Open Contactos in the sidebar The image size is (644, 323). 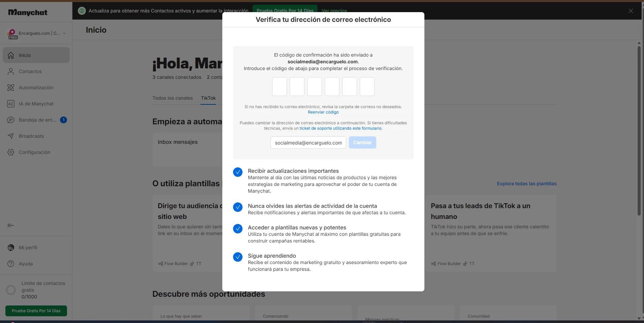pyautogui.click(x=36, y=71)
